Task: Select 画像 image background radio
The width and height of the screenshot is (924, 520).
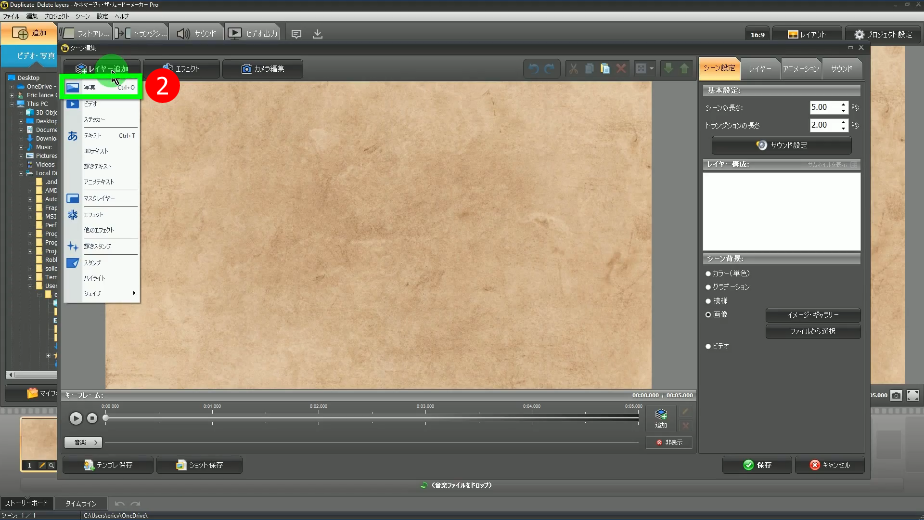Action: pyautogui.click(x=710, y=314)
